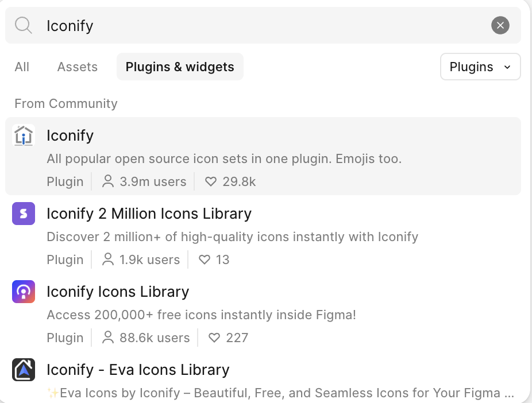Click the users icon beside 3.9m users
The image size is (532, 403).
[107, 182]
